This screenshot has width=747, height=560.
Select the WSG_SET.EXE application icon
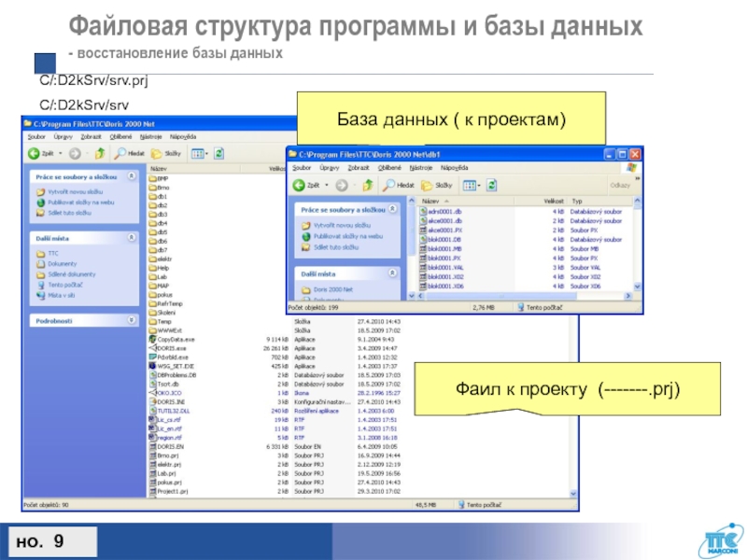152,366
